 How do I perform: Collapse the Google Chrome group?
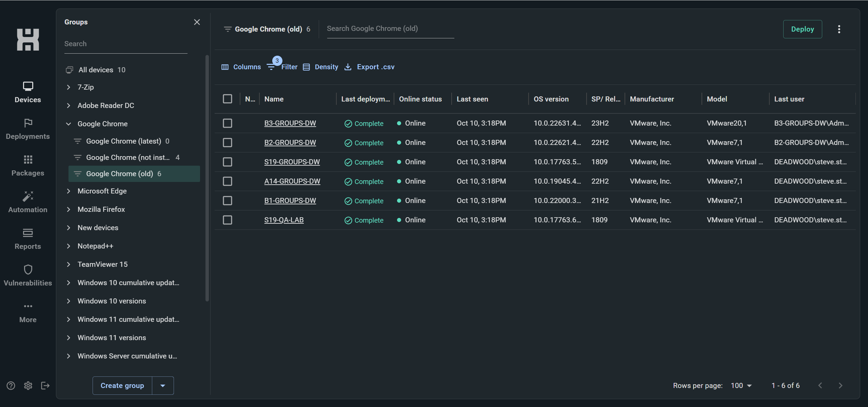coord(68,124)
